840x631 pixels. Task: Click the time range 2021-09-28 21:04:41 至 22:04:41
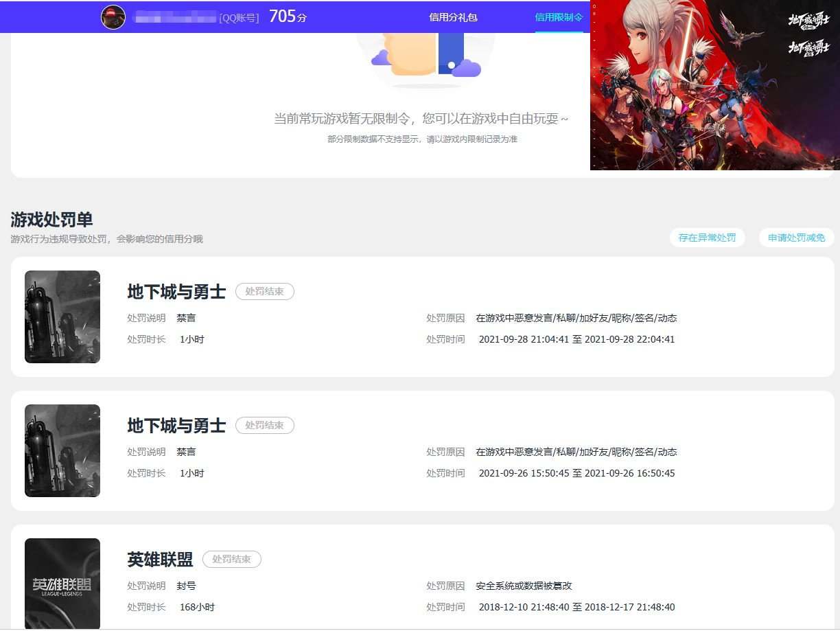[x=576, y=339]
